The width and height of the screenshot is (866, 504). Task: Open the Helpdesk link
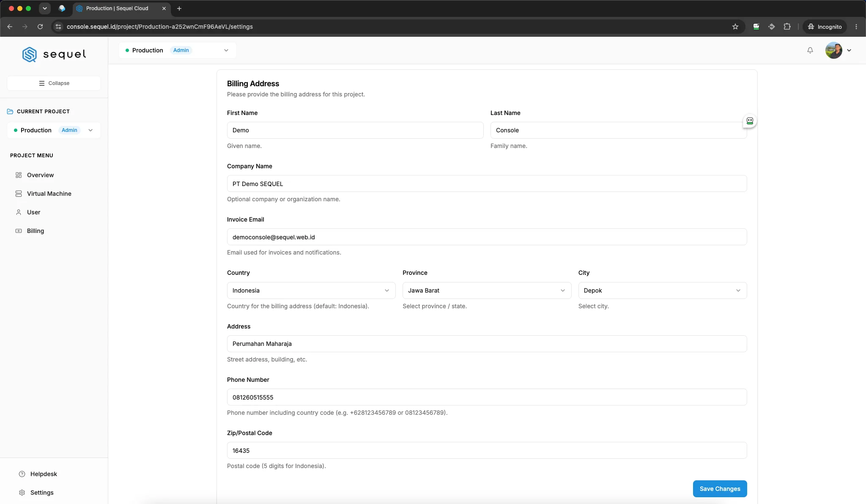coord(44,474)
